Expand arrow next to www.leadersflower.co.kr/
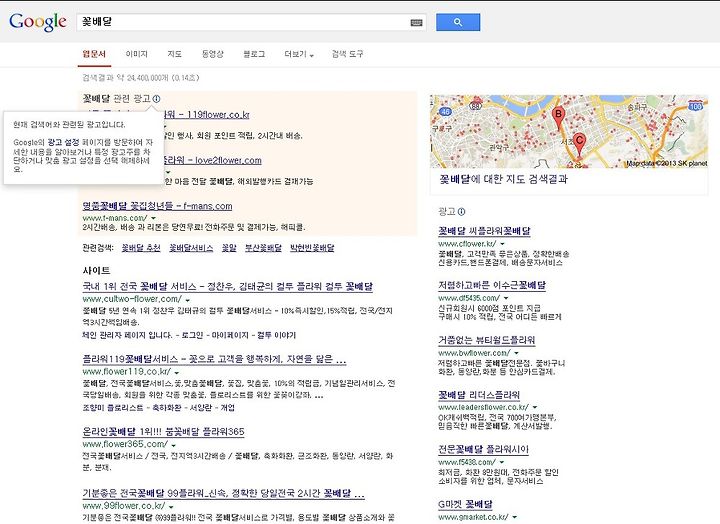The width and height of the screenshot is (720, 524). click(x=535, y=407)
